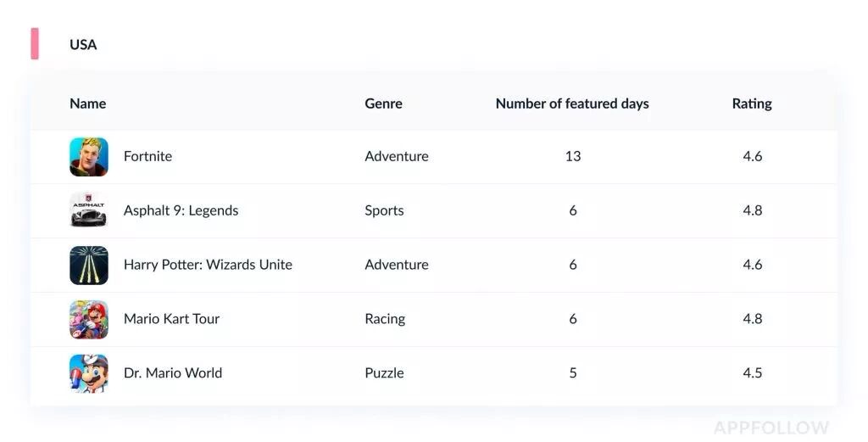Screen dimensions: 868x442
Task: Click the 4.5 rating for Dr. Mario World
Action: 752,373
